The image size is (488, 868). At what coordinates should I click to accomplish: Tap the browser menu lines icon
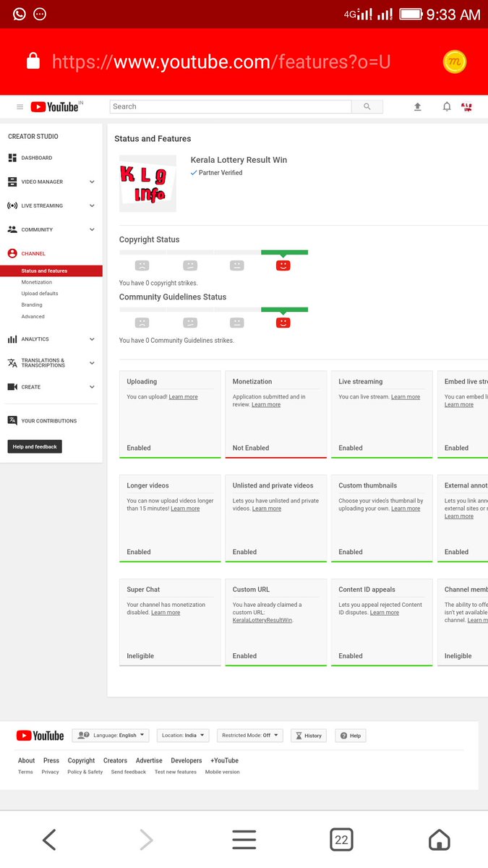(244, 840)
